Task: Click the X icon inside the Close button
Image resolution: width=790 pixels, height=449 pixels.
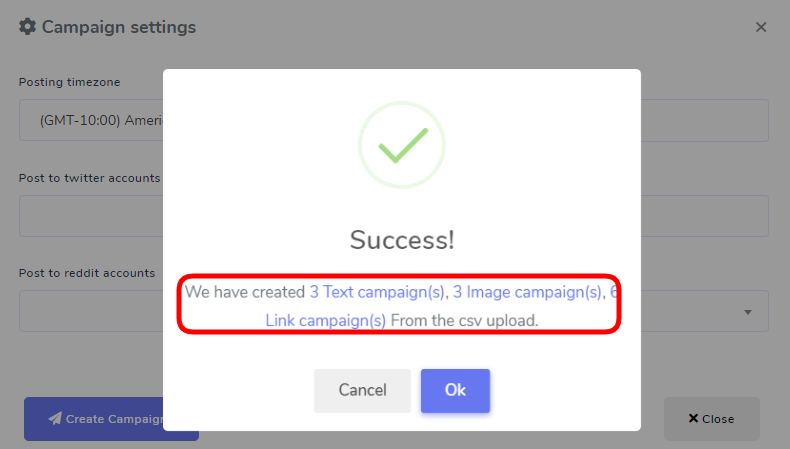Action: pos(693,418)
